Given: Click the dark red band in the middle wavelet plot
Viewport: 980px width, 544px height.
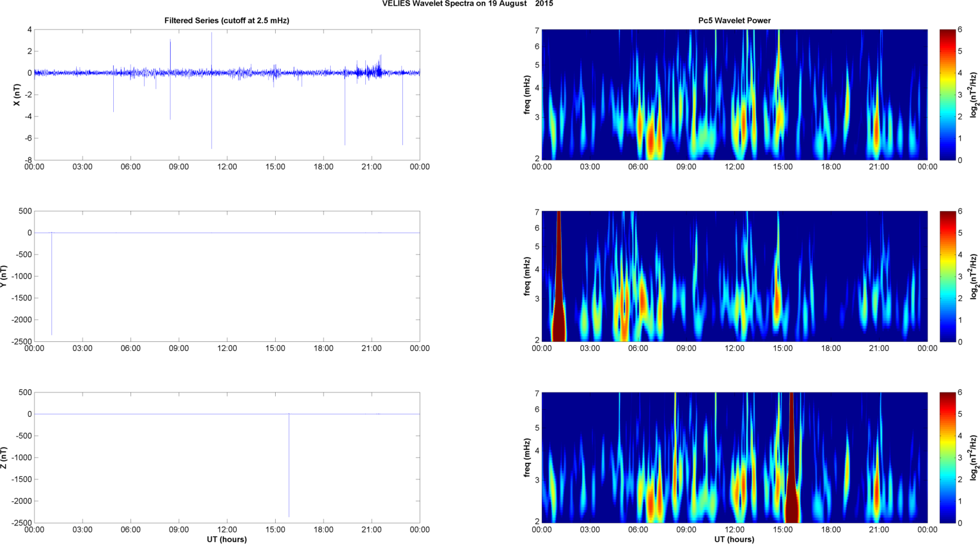Looking at the screenshot, I should [x=559, y=276].
